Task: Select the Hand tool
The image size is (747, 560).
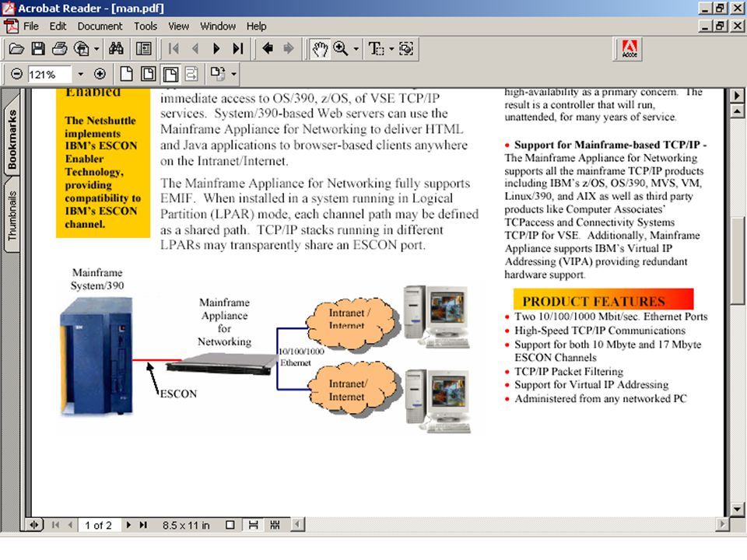Action: pyautogui.click(x=320, y=48)
